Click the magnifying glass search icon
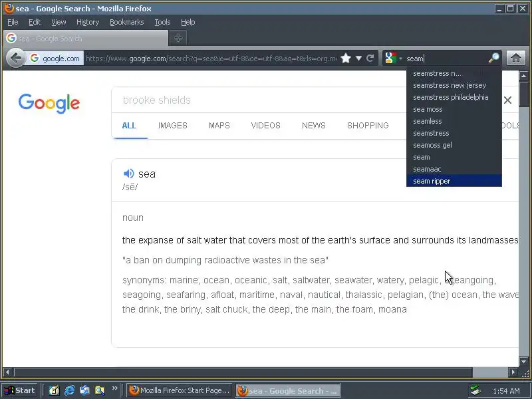 [493, 59]
